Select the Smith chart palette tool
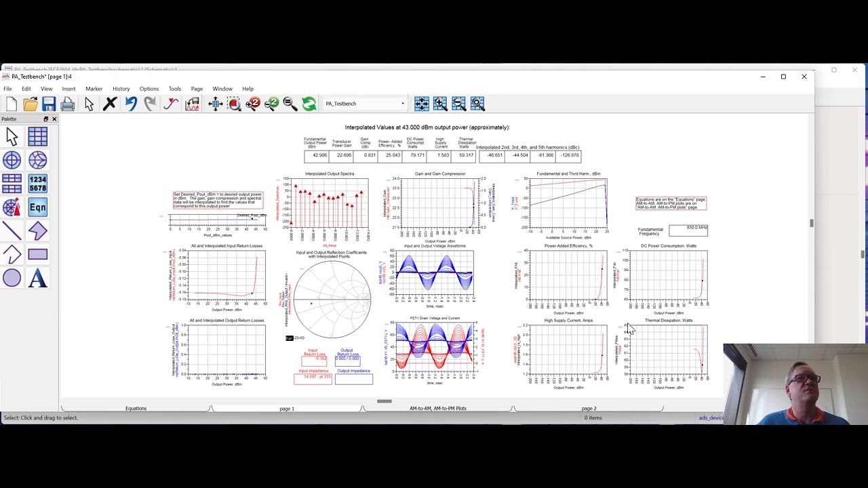This screenshot has height=488, width=868. (x=37, y=160)
